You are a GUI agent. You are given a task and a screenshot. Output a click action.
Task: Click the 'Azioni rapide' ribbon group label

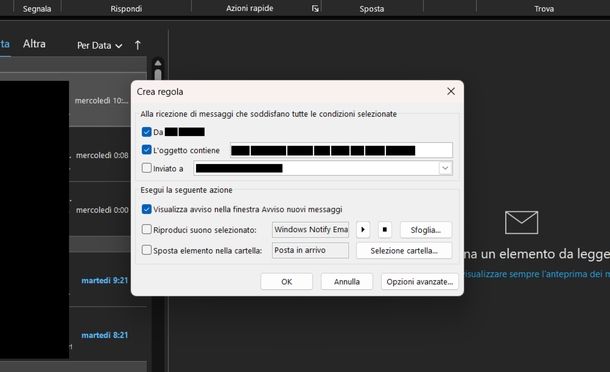250,8
